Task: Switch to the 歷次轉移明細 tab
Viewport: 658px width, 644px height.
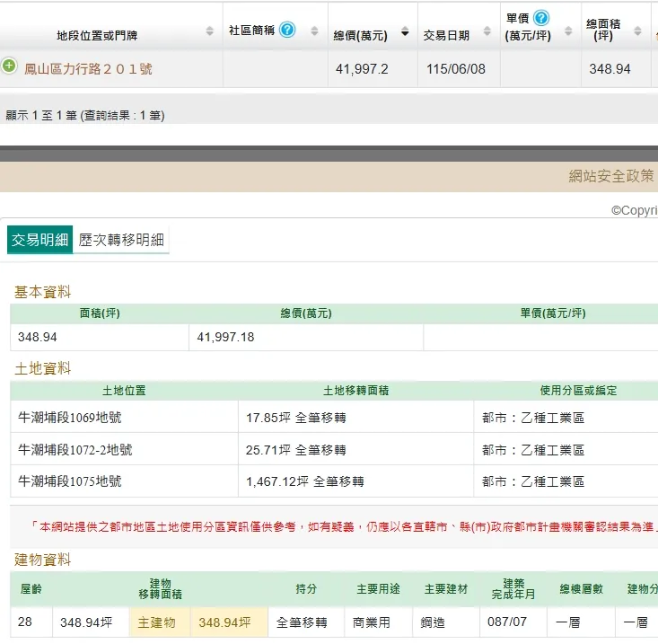Action: tap(121, 240)
